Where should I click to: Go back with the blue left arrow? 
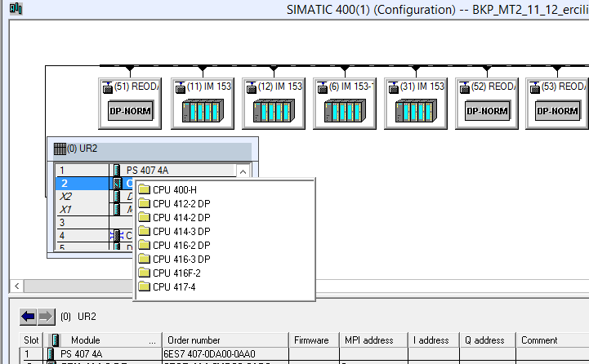tap(28, 317)
